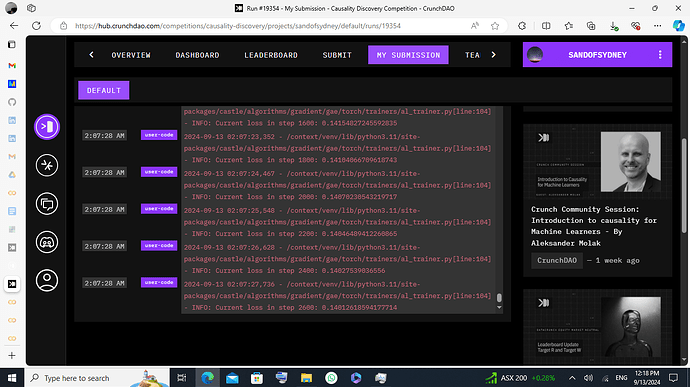Viewport: 690px width, 387px height.
Task: Switch to the first Gmail vertical tab
Action: [x=12, y=65]
